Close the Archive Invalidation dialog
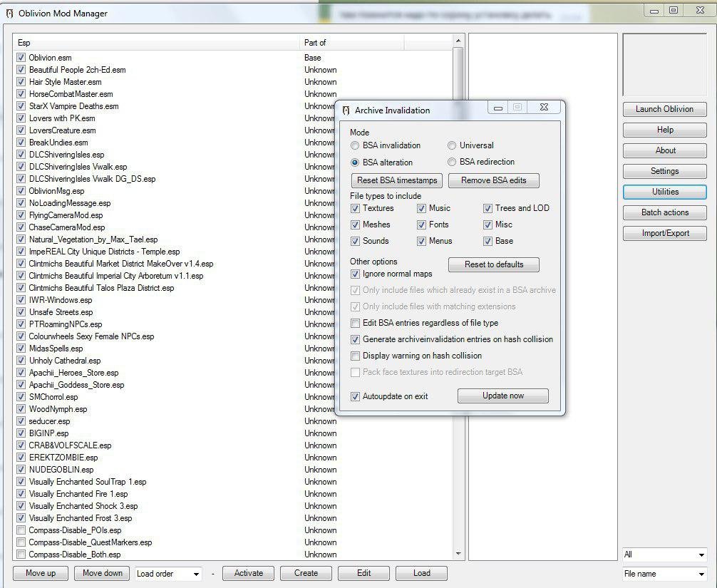This screenshot has height=588, width=717. click(x=544, y=108)
